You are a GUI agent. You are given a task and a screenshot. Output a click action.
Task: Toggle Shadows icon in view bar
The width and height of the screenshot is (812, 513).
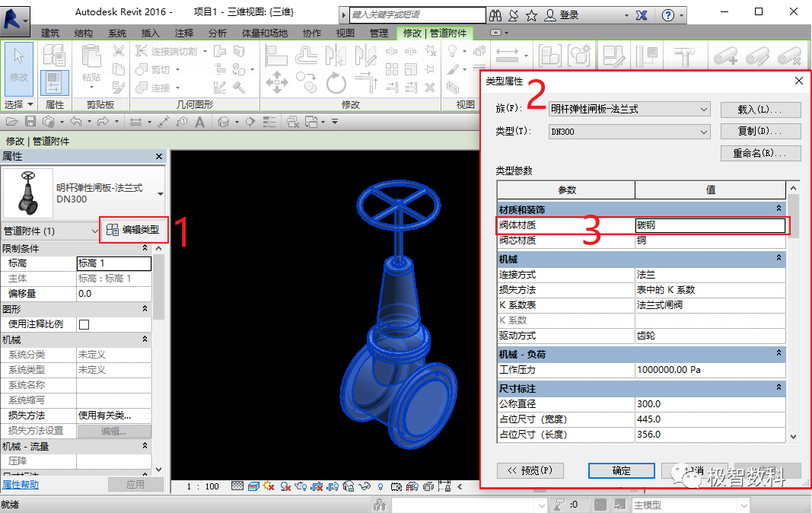285,486
